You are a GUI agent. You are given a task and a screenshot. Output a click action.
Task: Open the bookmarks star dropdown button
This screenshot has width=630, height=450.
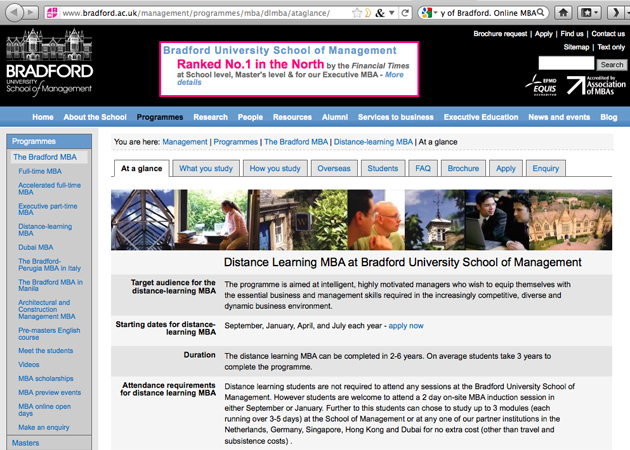coord(589,13)
